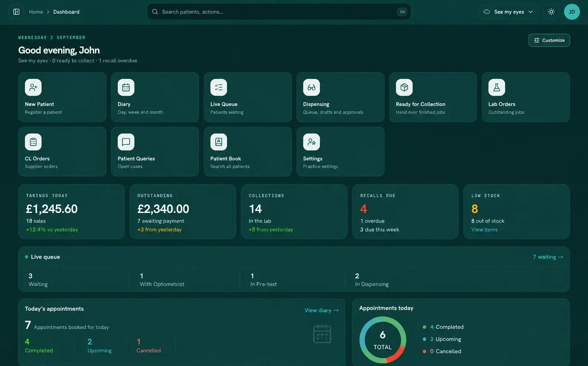Switch theme with the sun icon
The width and height of the screenshot is (588, 366).
pyautogui.click(x=551, y=12)
